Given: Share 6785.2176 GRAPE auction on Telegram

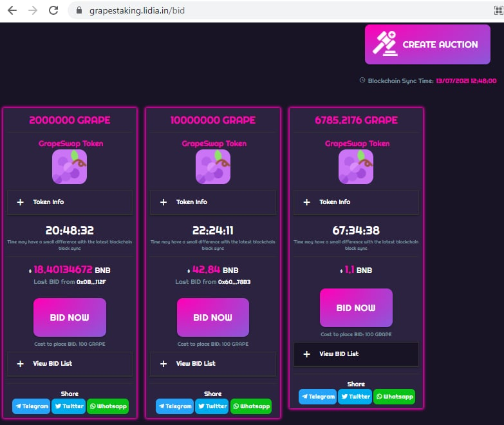Looking at the screenshot, I should (318, 397).
